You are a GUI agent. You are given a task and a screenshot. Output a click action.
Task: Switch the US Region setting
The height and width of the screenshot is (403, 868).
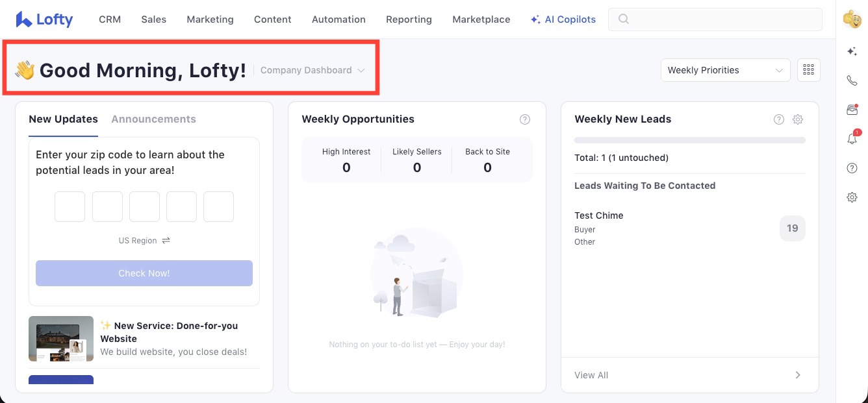pos(144,241)
